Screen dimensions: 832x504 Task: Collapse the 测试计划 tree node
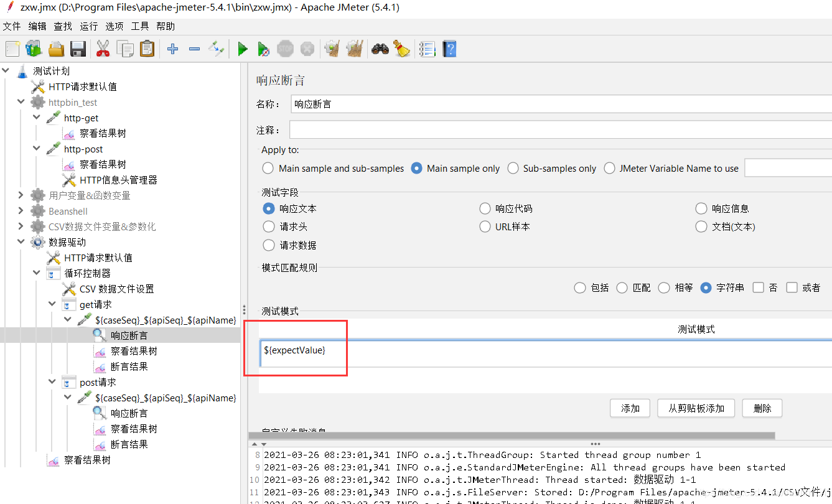pyautogui.click(x=6, y=71)
